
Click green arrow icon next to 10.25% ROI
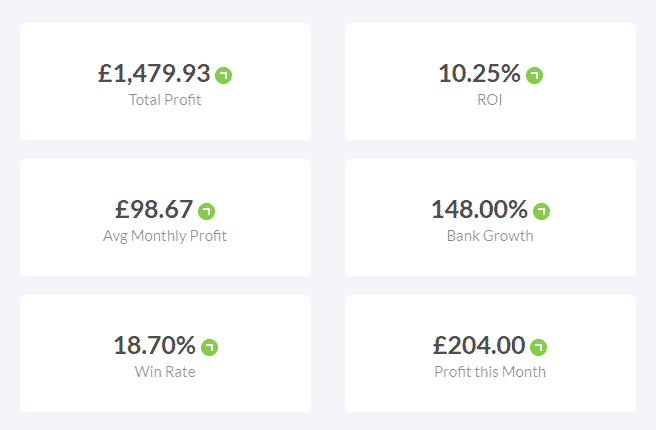pyautogui.click(x=534, y=75)
